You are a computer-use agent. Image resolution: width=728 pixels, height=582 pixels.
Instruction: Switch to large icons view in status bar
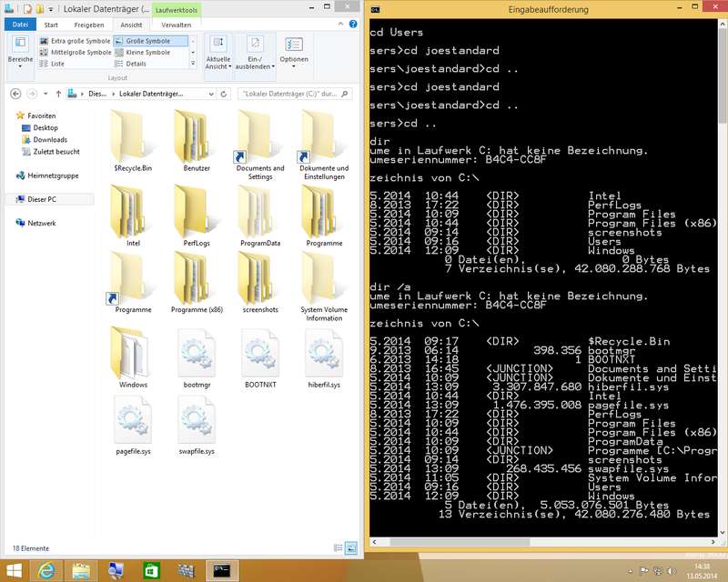click(x=352, y=548)
